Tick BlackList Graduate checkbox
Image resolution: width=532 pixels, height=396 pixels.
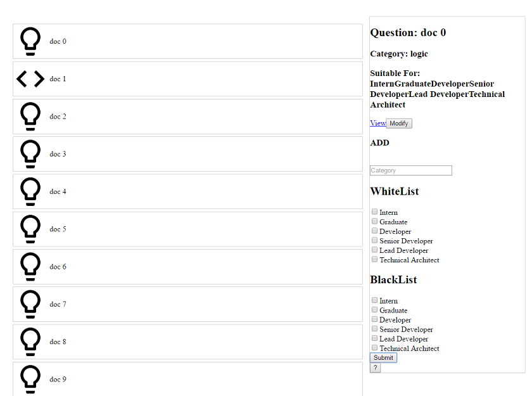pos(374,310)
